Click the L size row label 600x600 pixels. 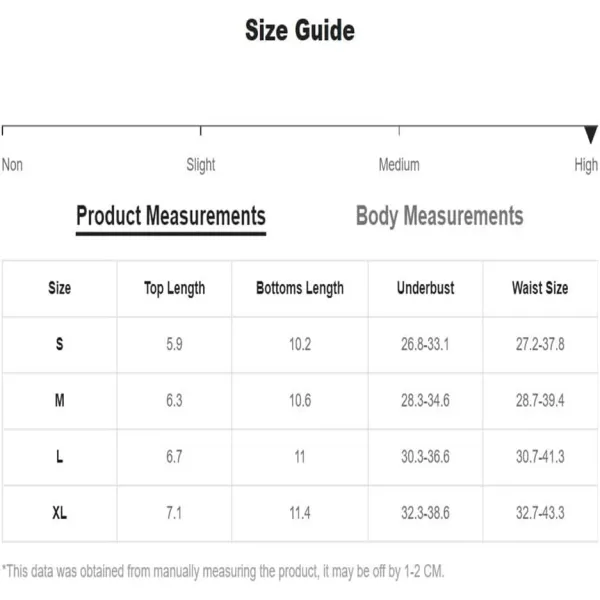(x=59, y=457)
